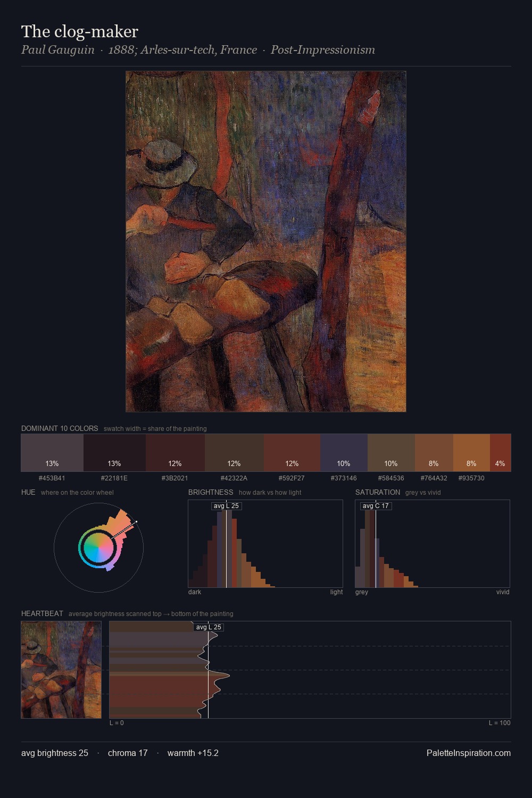The width and height of the screenshot is (532, 798).
Task: Open the PaletteInspiration.com link
Action: pos(469,753)
